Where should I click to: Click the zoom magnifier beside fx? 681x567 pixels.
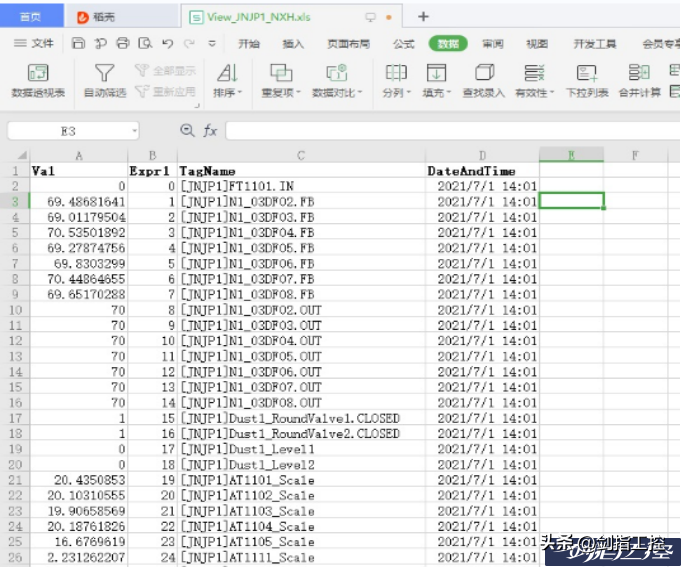(187, 131)
